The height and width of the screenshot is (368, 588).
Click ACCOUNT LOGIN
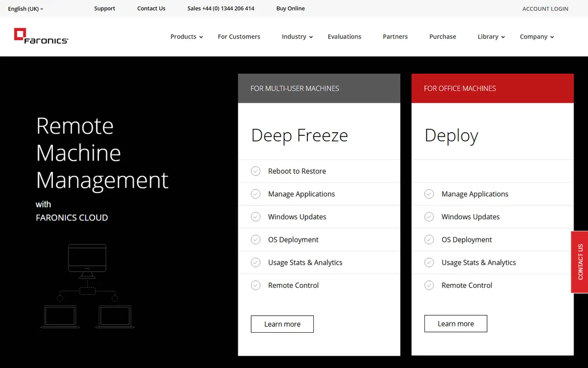pos(545,9)
